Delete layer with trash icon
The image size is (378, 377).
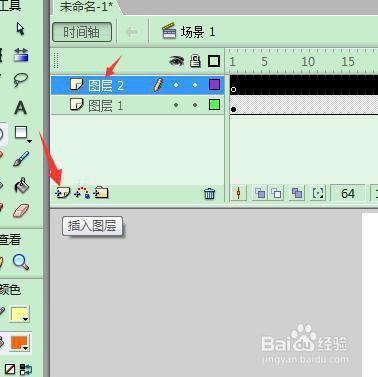209,193
